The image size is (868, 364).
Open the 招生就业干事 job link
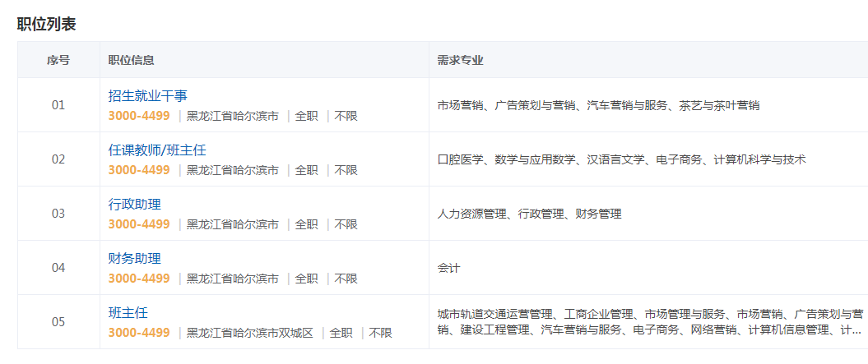click(x=147, y=96)
